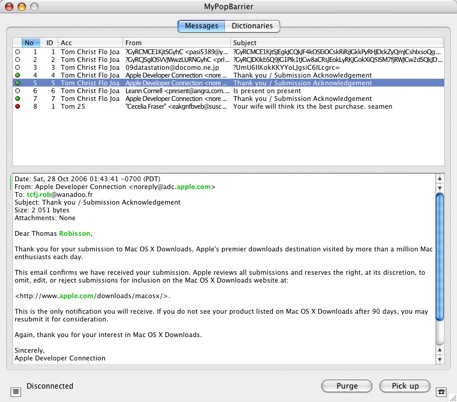Click the empty status circle on message 3
The image size is (457, 402).
point(17,67)
